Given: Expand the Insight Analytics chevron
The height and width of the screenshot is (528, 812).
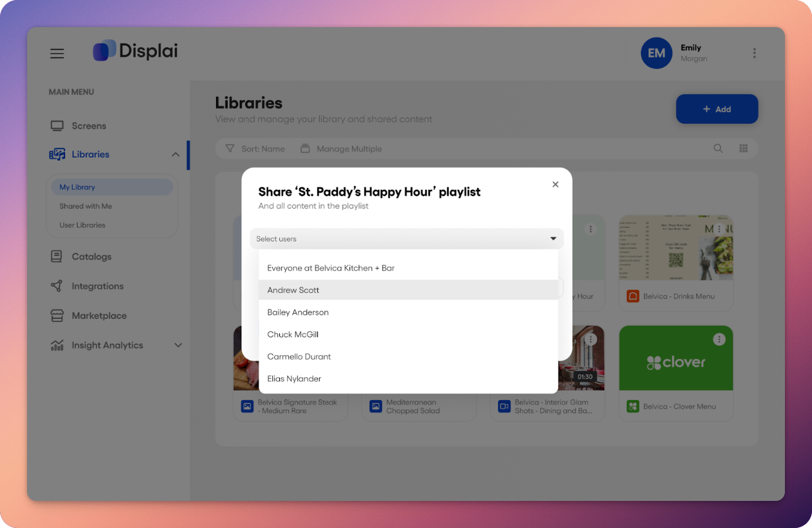Looking at the screenshot, I should click(x=179, y=345).
